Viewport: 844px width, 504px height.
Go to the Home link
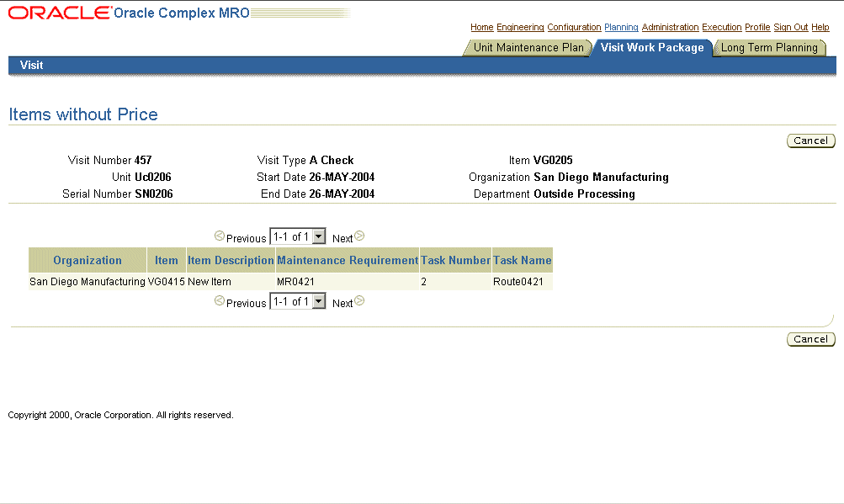click(x=482, y=27)
